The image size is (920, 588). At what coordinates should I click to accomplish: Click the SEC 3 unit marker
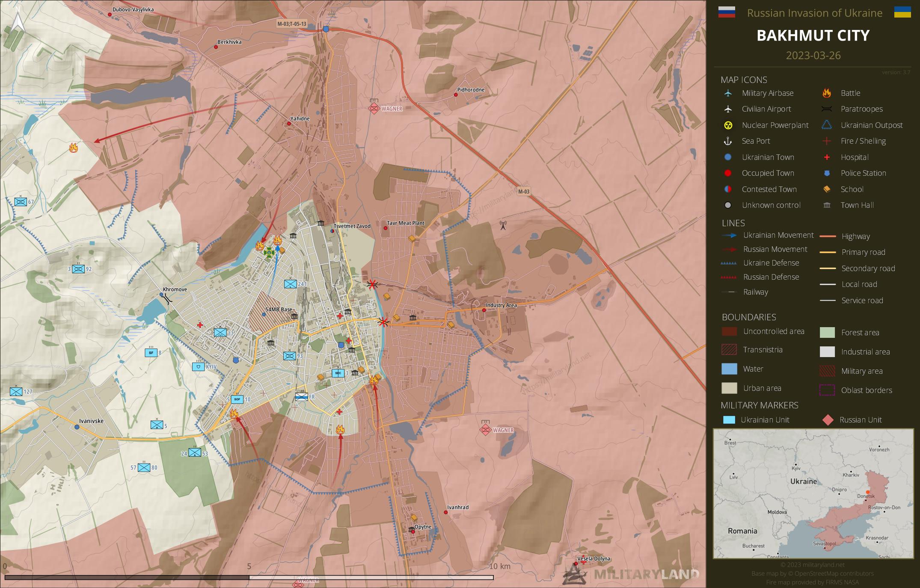point(338,373)
